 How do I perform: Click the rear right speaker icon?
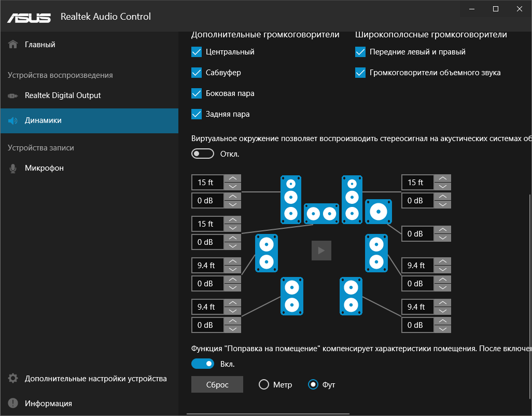[x=351, y=296]
